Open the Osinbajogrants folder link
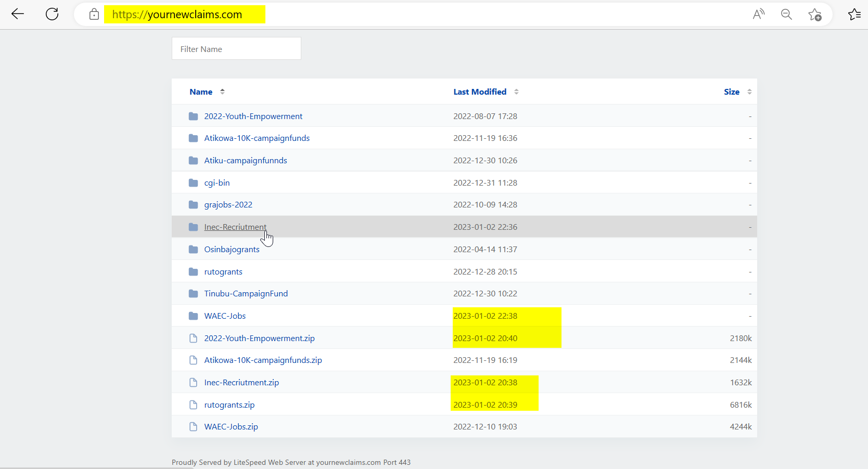Screen dimensions: 868x469 coord(232,249)
